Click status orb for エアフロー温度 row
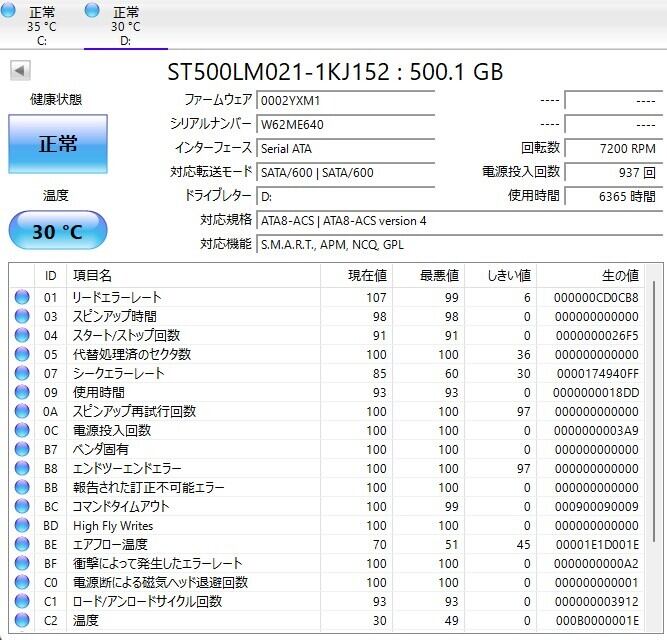Image resolution: width=667 pixels, height=640 pixels. (x=22, y=544)
